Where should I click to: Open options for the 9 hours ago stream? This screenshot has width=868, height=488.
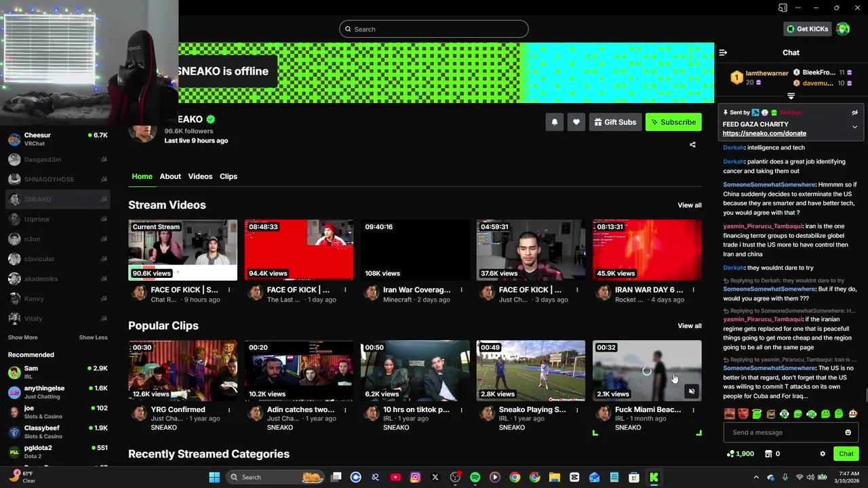click(229, 290)
